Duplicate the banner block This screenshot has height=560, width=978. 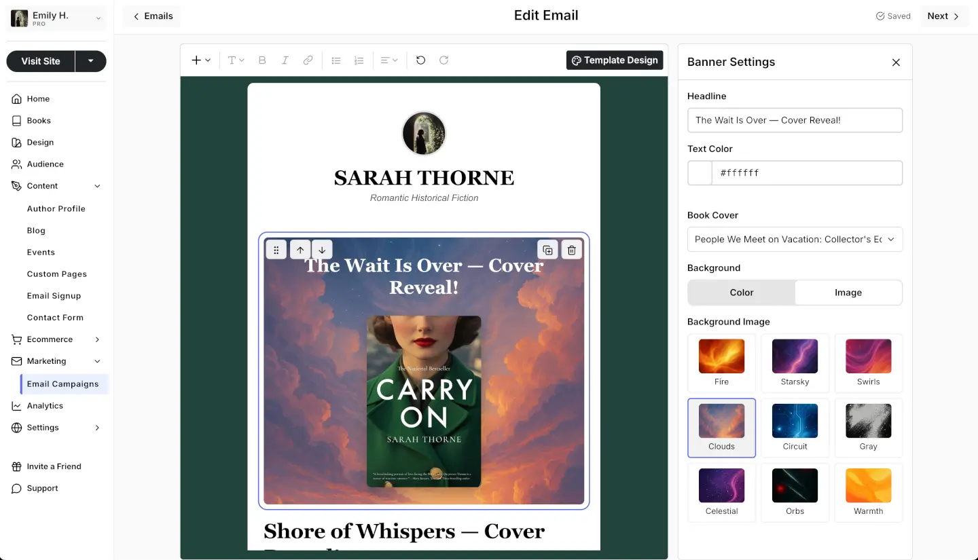547,250
